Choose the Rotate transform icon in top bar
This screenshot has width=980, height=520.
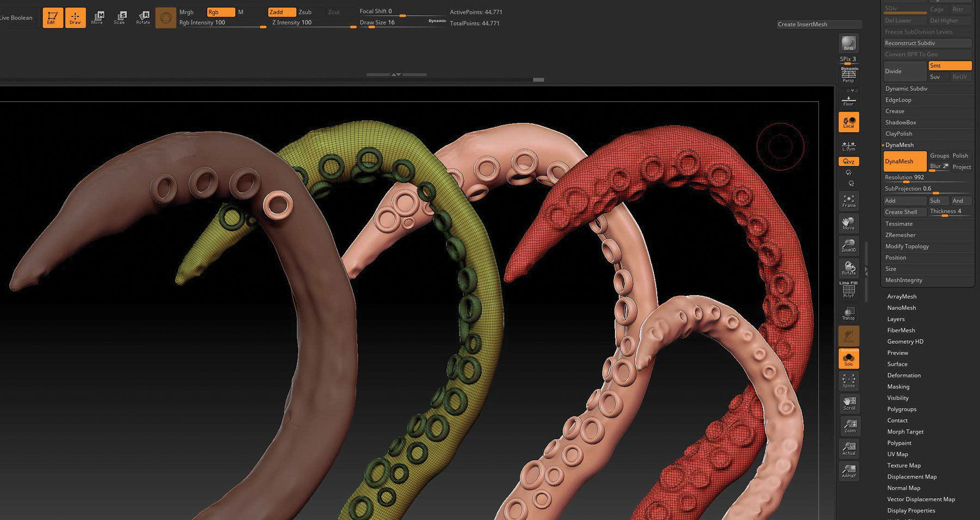pos(143,18)
